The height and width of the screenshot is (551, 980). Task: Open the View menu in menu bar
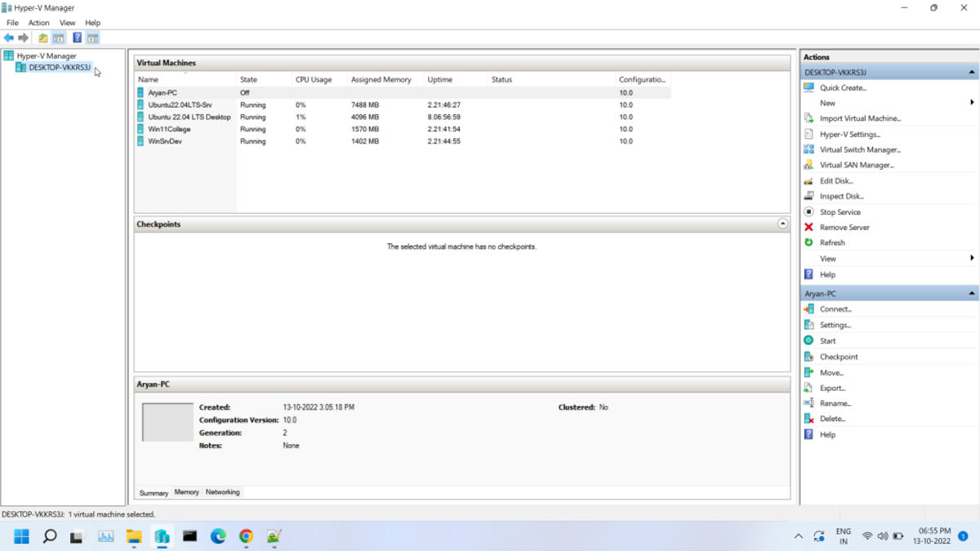[68, 23]
